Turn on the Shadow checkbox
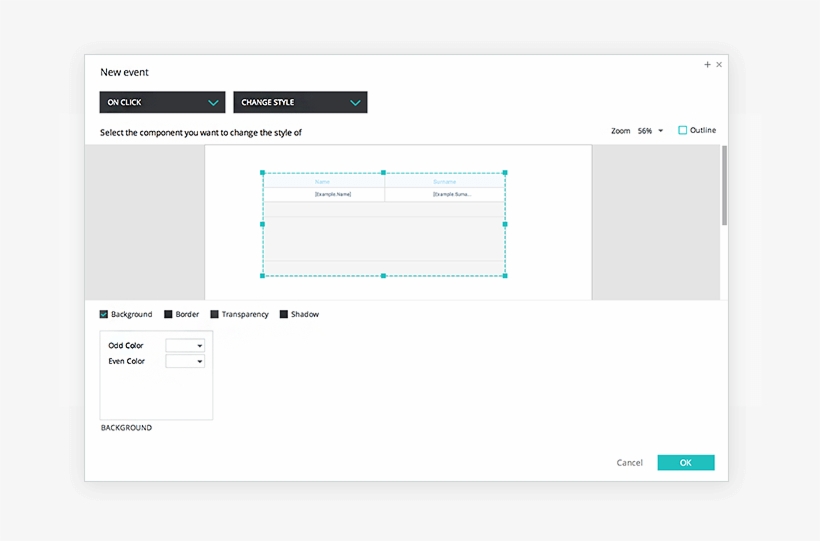This screenshot has height=541, width=820. 283,314
